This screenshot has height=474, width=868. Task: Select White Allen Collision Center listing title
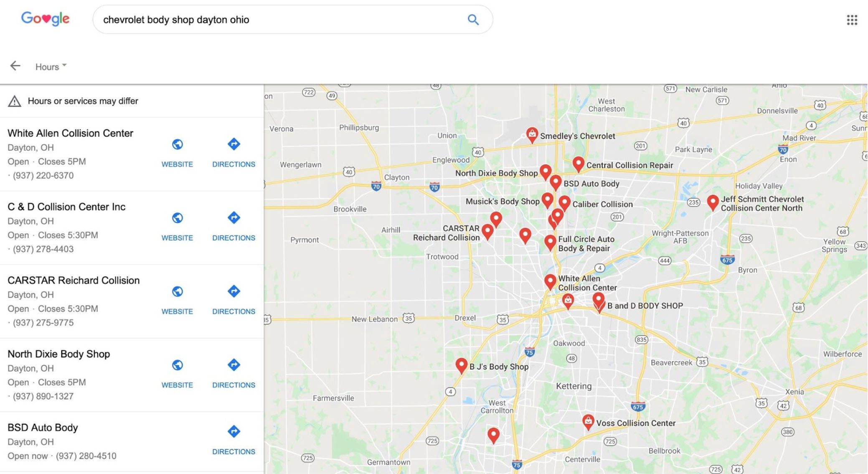pos(70,133)
